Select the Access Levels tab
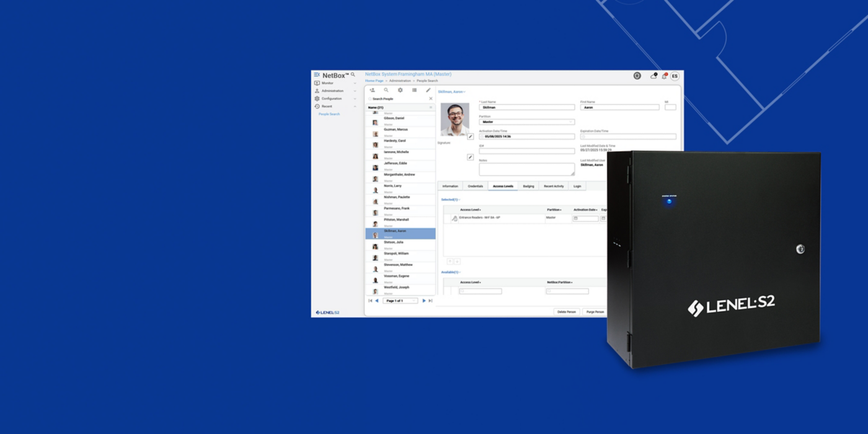This screenshot has height=434, width=868. [503, 186]
